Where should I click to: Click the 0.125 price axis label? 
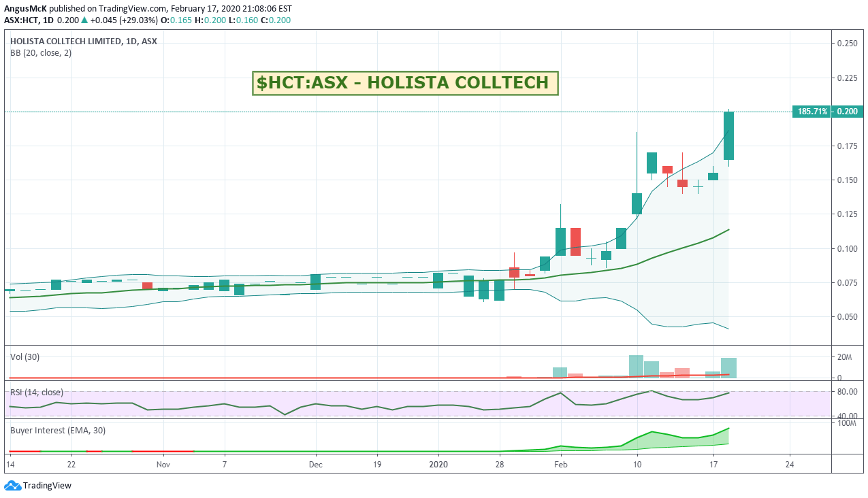point(847,214)
